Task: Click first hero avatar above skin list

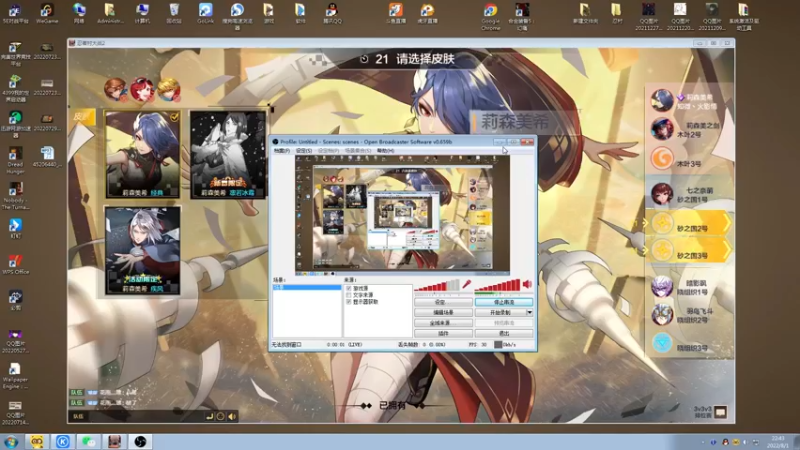Action: (115, 89)
